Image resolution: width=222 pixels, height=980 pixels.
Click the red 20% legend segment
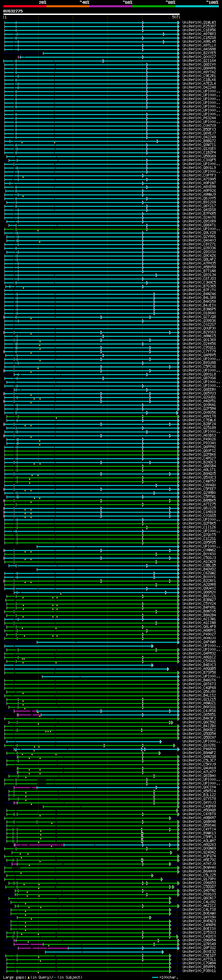[25, 6]
